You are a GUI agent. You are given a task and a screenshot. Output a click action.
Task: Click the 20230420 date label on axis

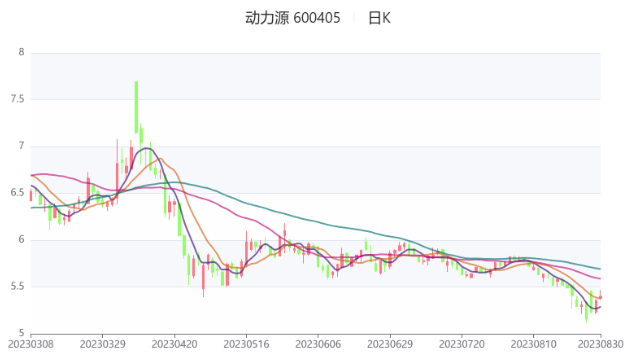[x=175, y=345]
